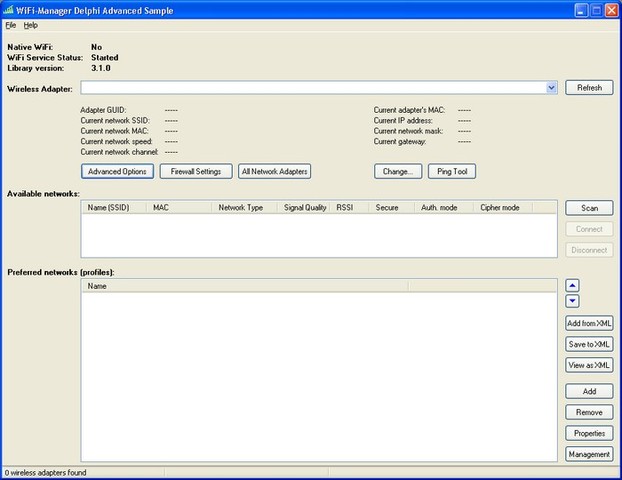Open the File menu

pos(11,25)
